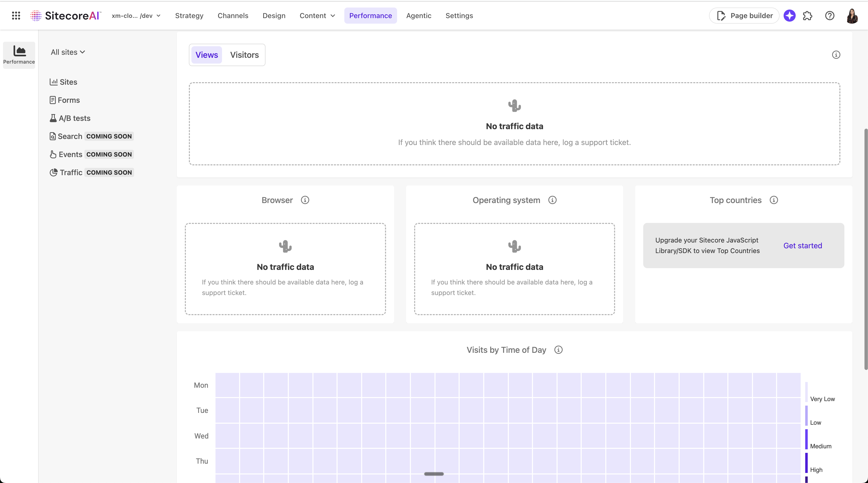The height and width of the screenshot is (483, 868).
Task: Click the Visits by Time of Day info icon
Action: coord(558,350)
